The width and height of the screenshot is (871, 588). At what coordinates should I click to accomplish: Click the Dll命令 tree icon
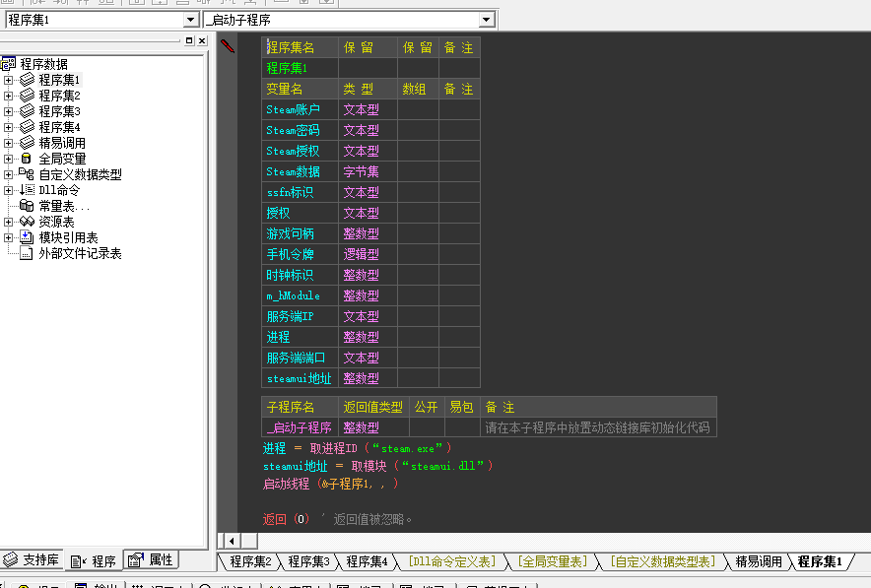pos(27,190)
